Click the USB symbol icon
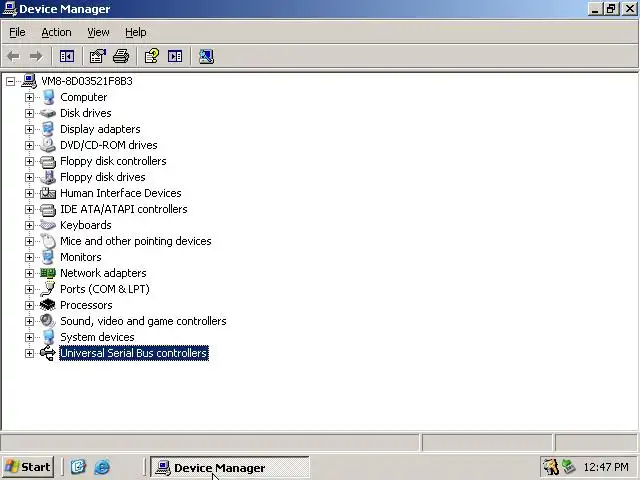The height and width of the screenshot is (480, 640). click(48, 353)
